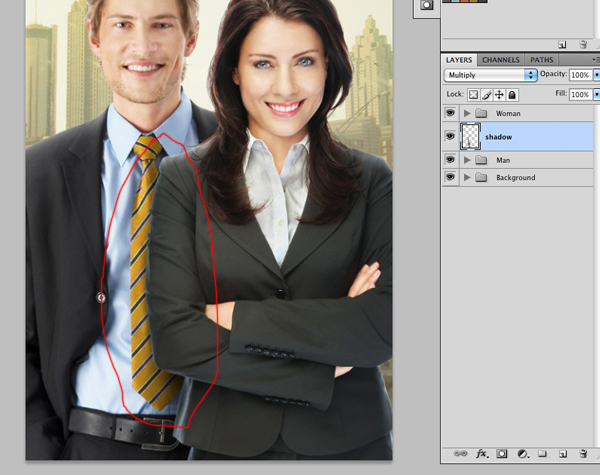
Task: Open the Multiply blend mode dropdown
Action: point(490,75)
